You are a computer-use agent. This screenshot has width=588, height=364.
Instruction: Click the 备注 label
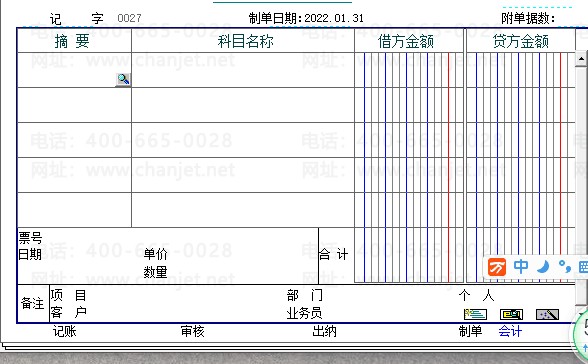point(33,303)
